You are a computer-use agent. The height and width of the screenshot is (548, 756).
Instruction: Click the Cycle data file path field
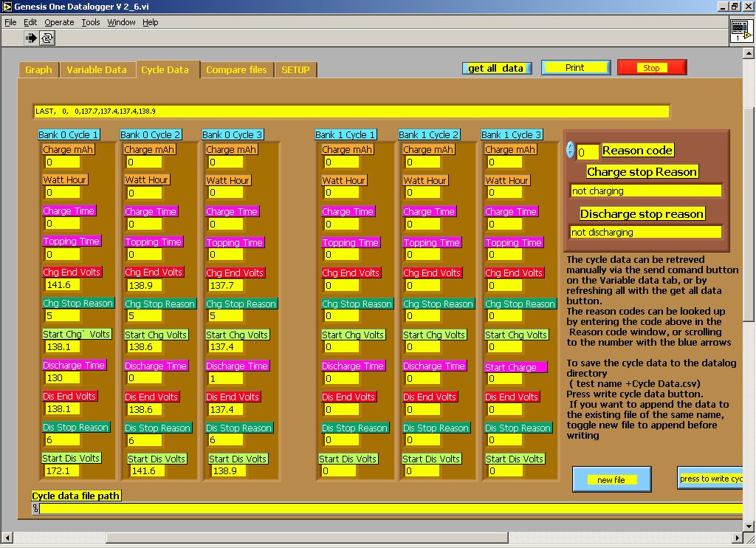click(x=391, y=508)
